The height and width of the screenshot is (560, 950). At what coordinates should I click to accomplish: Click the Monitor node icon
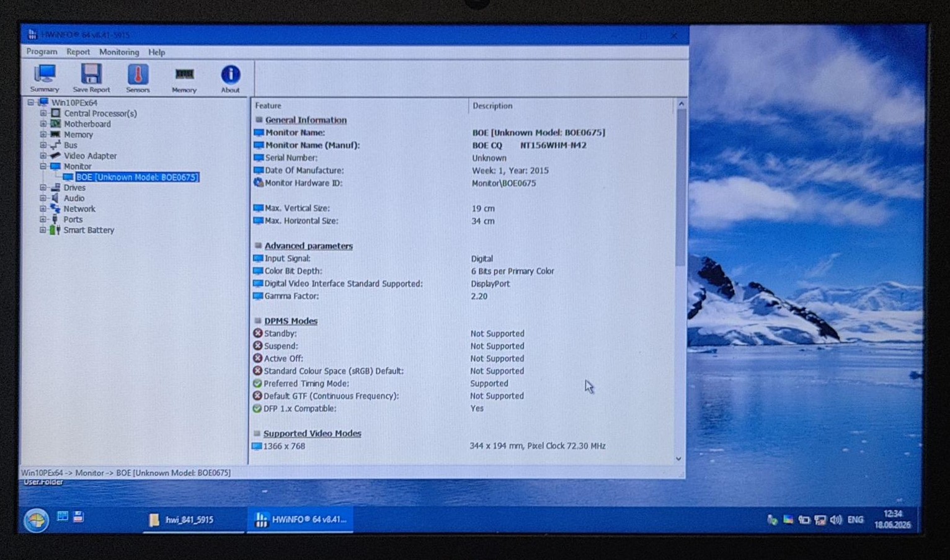tap(55, 166)
